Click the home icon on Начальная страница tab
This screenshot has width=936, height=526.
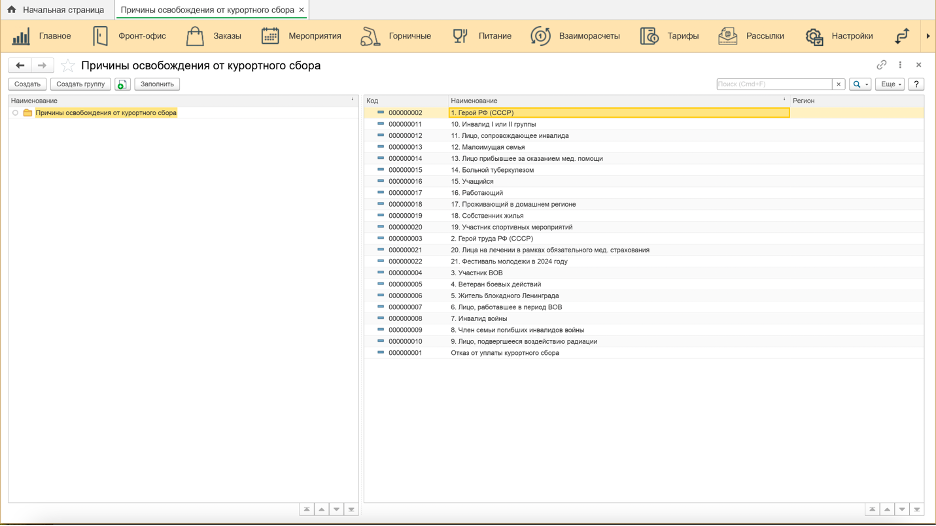click(11, 10)
